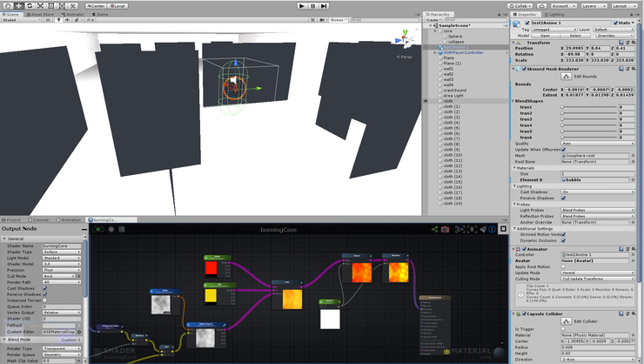Toggle the Receive Shadows checkbox in Inspector
This screenshot has width=644, height=364.
(x=564, y=198)
